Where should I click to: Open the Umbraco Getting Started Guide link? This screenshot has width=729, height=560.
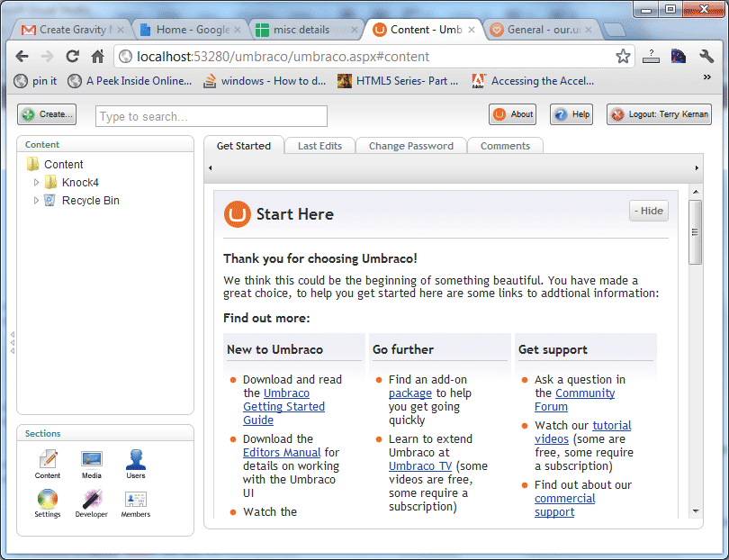pos(283,407)
